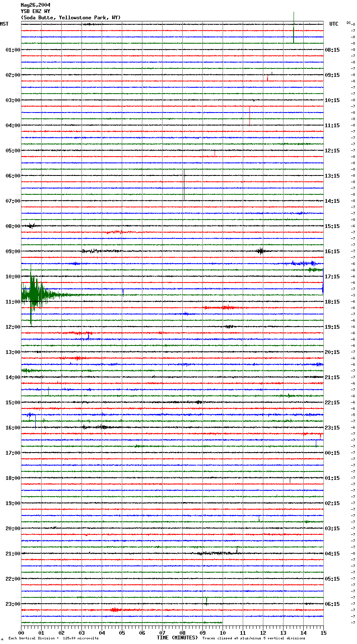Screen dimensions: 357x644
Task: Select the 16:00 MST row label
Action: pyautogui.click(x=13, y=428)
